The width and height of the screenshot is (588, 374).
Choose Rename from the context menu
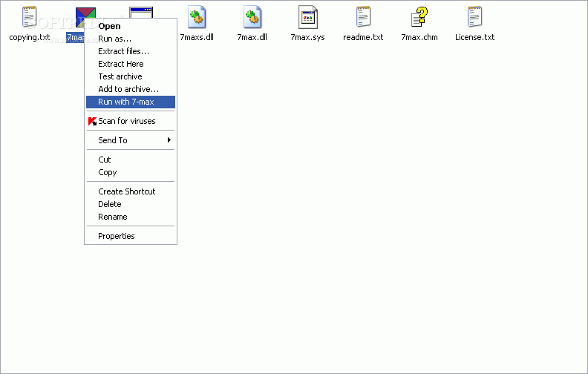[131, 217]
